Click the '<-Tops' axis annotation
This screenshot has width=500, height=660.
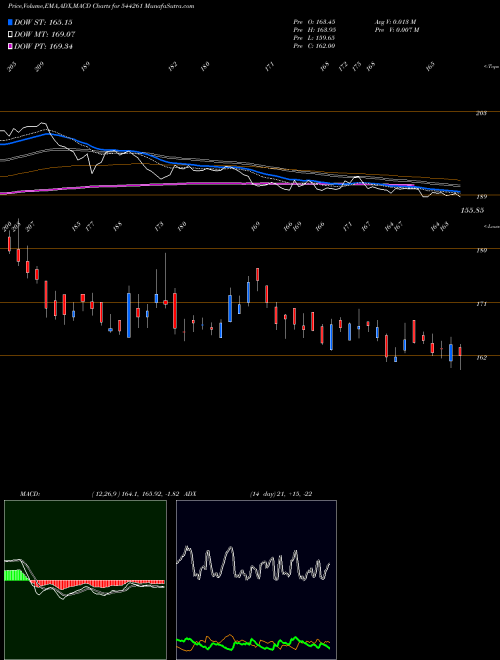coord(491,67)
